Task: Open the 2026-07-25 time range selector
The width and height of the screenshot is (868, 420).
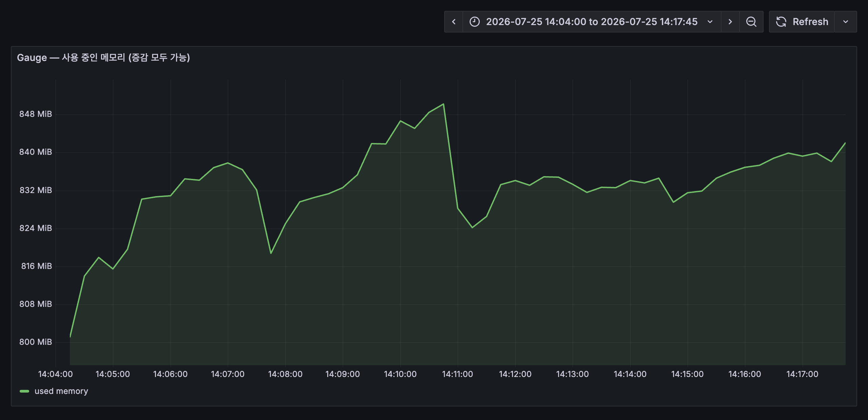Action: (592, 22)
